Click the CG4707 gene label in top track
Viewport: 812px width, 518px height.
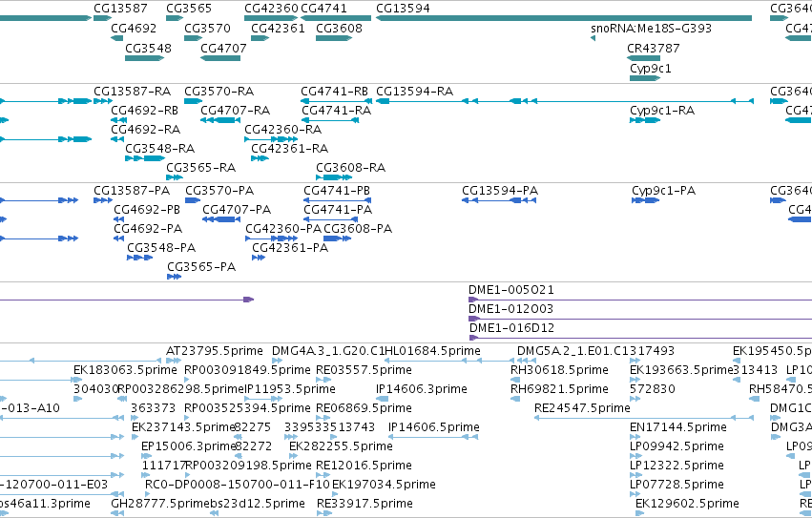click(223, 48)
